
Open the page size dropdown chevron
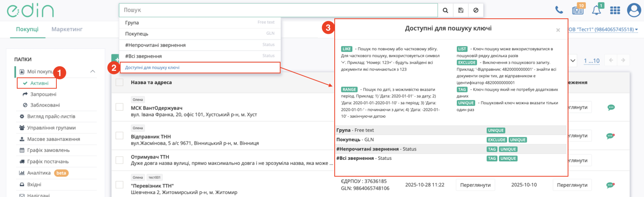pyautogui.click(x=573, y=61)
